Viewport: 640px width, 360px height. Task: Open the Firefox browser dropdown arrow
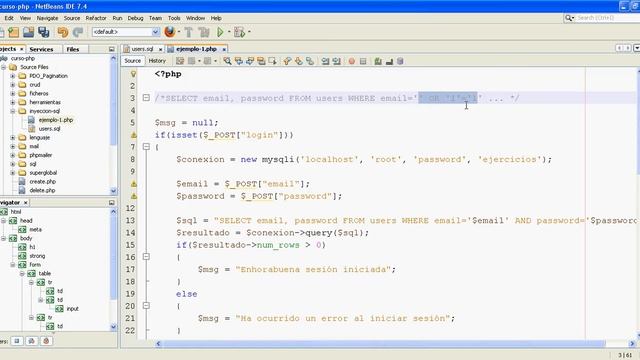(x=179, y=32)
